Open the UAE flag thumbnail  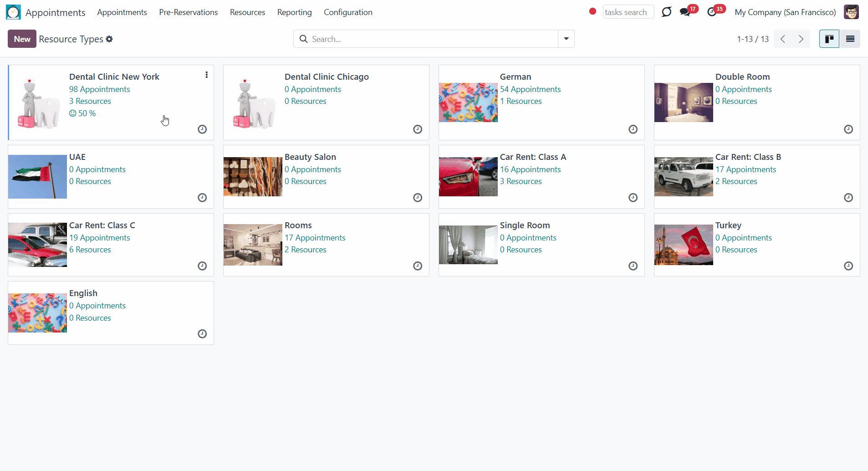coord(37,177)
